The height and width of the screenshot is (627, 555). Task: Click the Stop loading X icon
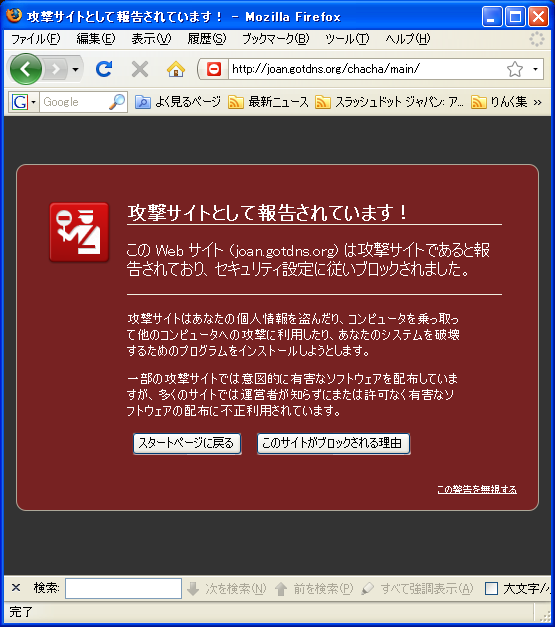click(x=140, y=69)
